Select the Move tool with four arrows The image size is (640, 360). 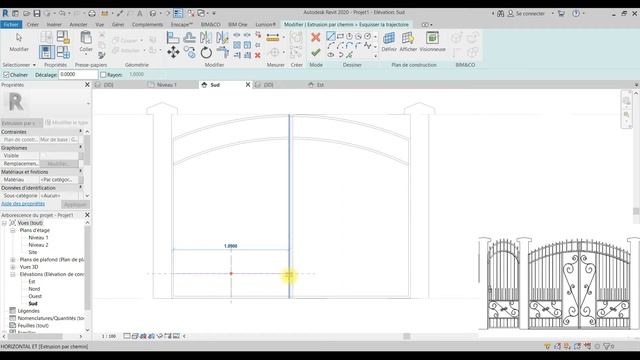coord(173,52)
